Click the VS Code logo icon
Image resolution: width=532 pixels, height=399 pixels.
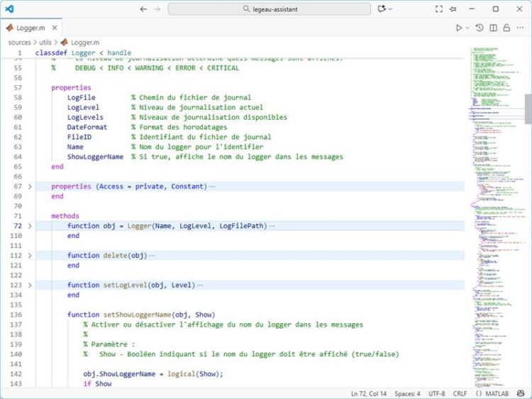coord(9,9)
